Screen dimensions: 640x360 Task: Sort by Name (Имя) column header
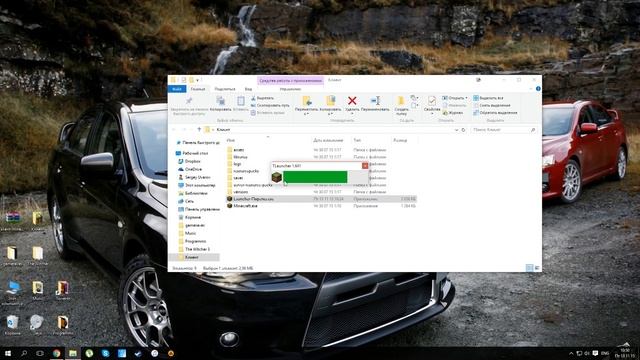point(231,140)
